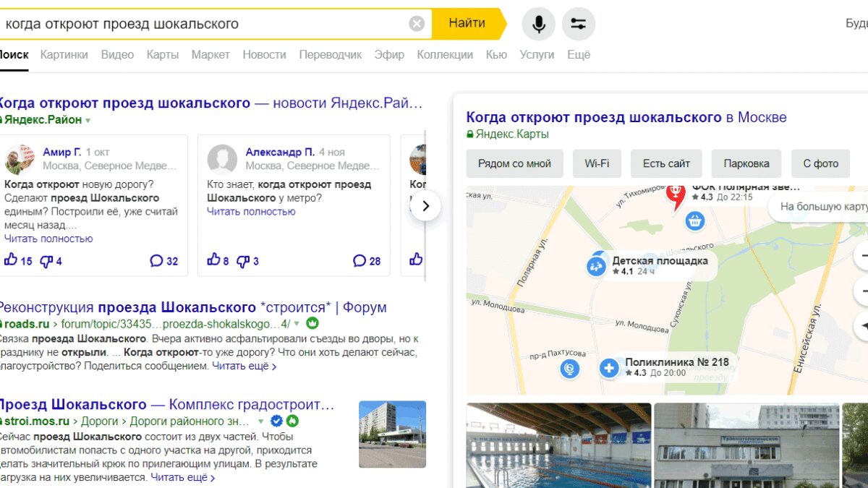Open the swimming pool photo thumbnail
The width and height of the screenshot is (868, 488).
point(558,445)
